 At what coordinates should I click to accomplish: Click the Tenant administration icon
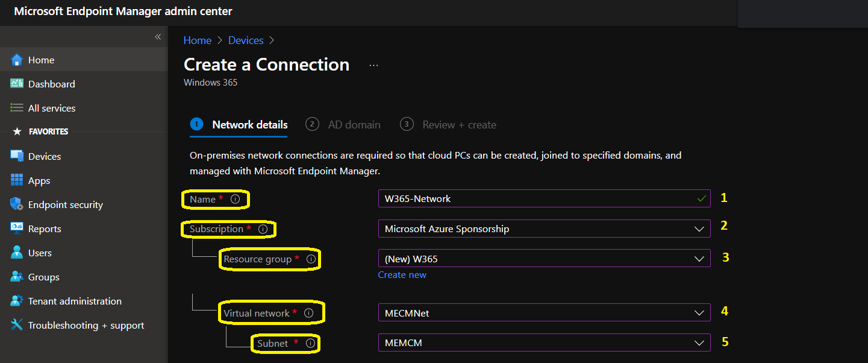[16, 301]
